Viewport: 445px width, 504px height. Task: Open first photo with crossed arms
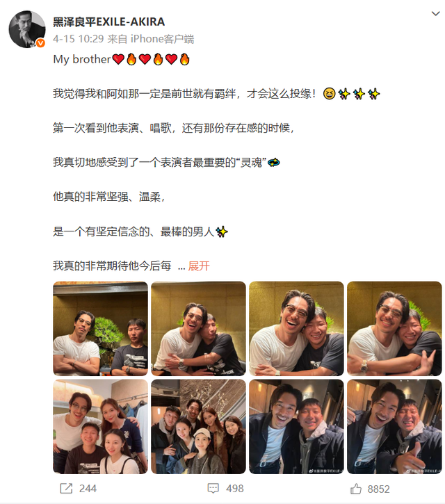[100, 329]
